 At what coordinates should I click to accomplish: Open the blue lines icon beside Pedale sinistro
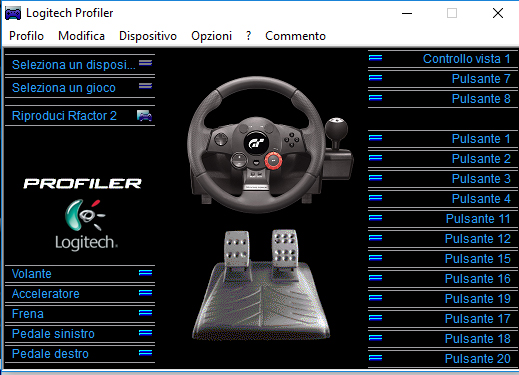[x=145, y=333]
